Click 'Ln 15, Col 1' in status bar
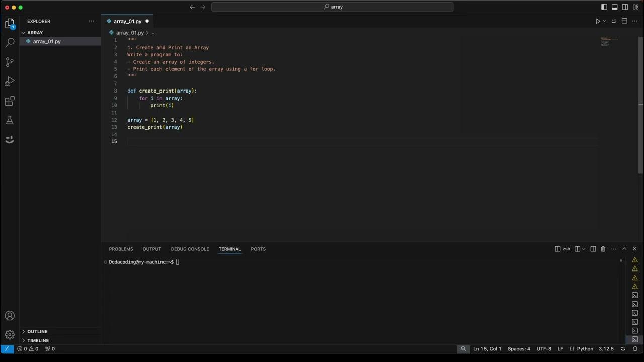 click(487, 349)
